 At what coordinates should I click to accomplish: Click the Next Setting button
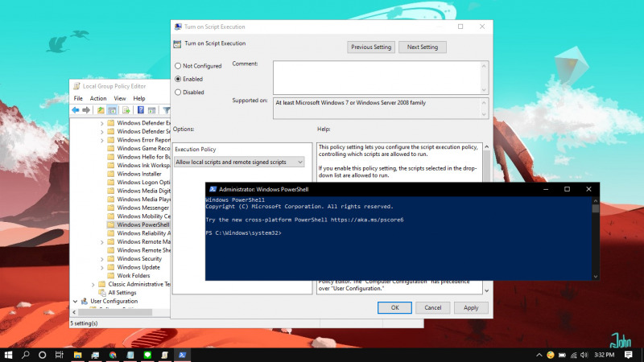(x=422, y=47)
